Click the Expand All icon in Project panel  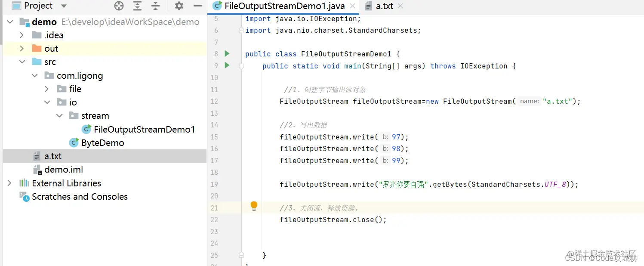pos(137,6)
